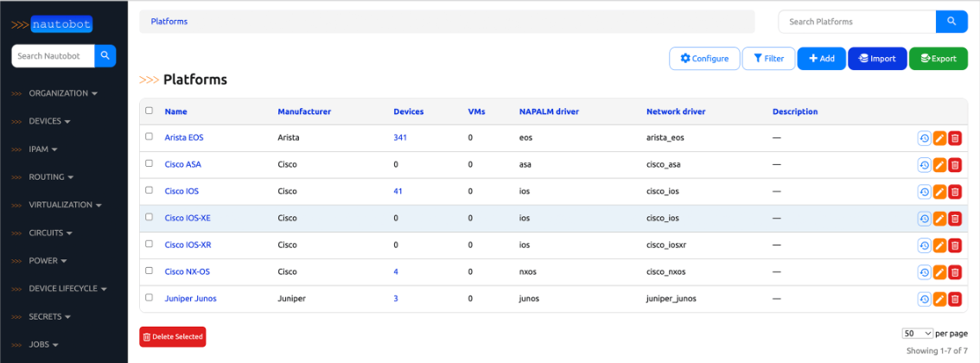Viewport: 980px width, 363px height.
Task: Open the Juniper Junos platform link
Action: (191, 299)
